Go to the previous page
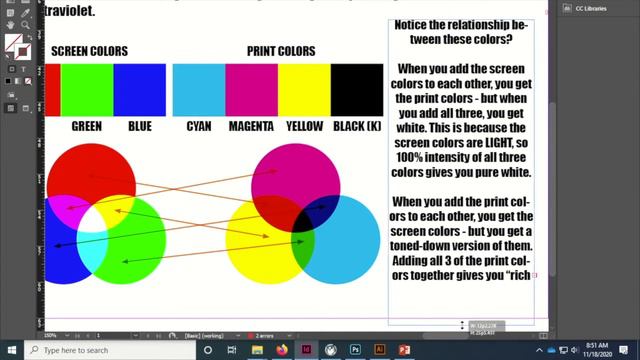 (x=88, y=336)
